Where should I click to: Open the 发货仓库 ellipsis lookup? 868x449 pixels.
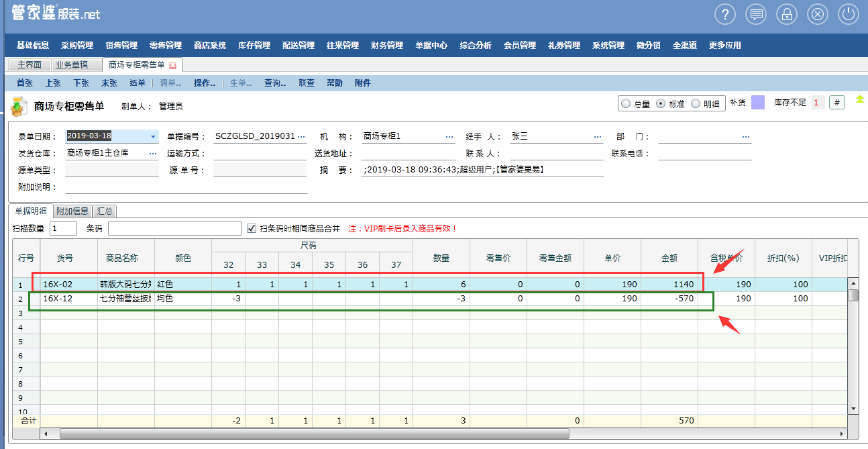152,153
